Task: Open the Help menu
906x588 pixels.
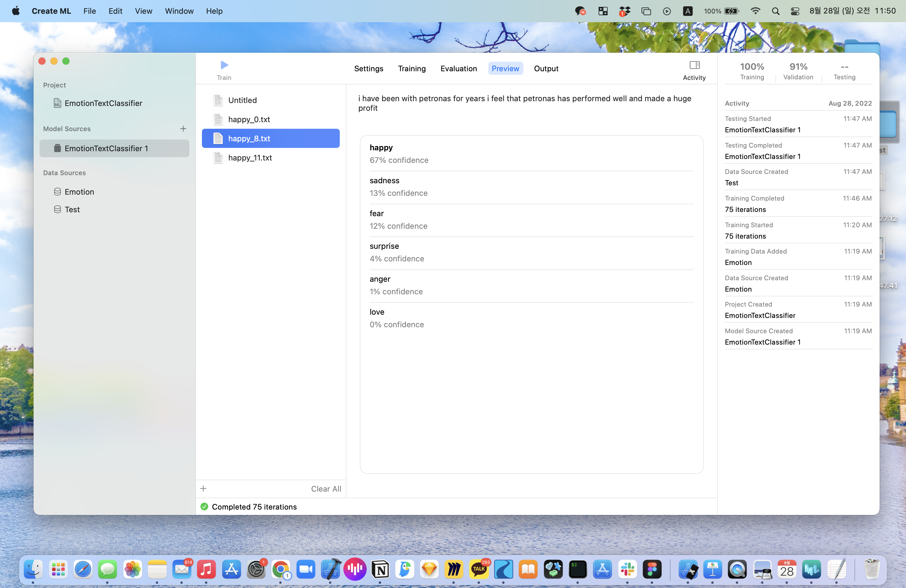Action: [x=214, y=11]
